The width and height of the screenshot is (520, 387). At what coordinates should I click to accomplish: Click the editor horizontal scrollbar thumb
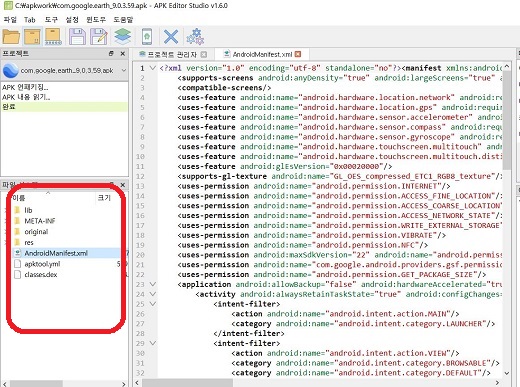(x=187, y=383)
